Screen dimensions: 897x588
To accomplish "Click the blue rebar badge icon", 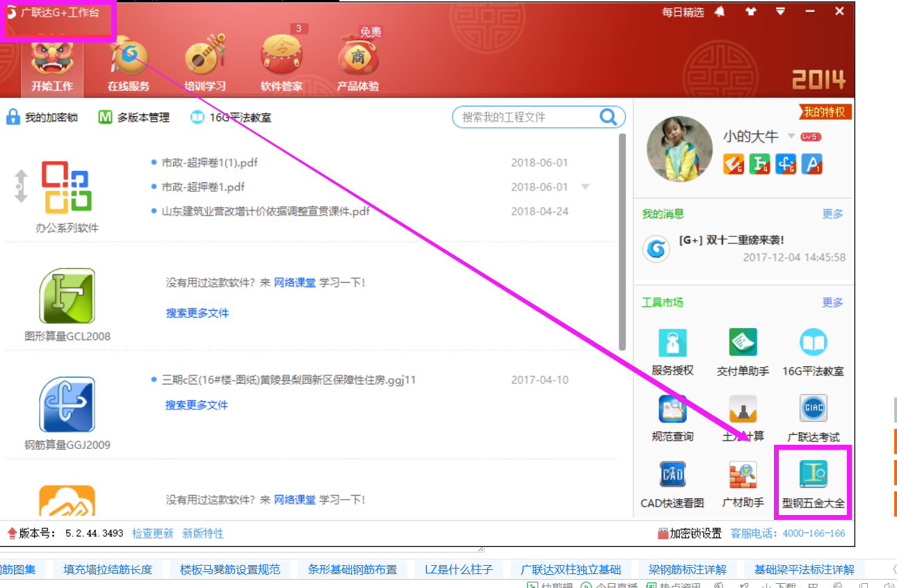I will pos(786,163).
